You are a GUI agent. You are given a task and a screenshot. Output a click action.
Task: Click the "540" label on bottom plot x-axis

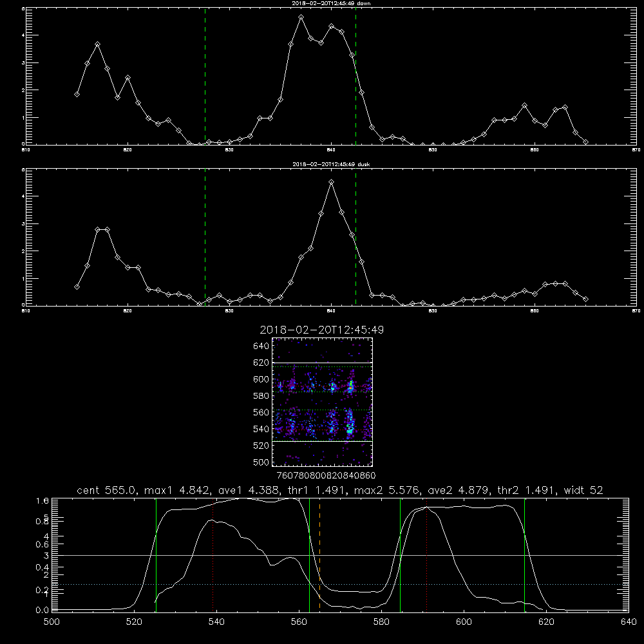216,622
